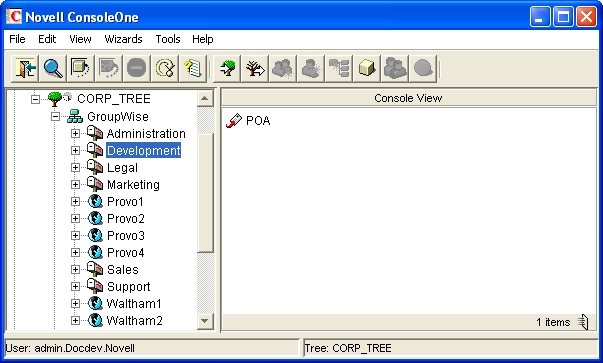
Task: Select the POA item in Console View
Action: 258,121
